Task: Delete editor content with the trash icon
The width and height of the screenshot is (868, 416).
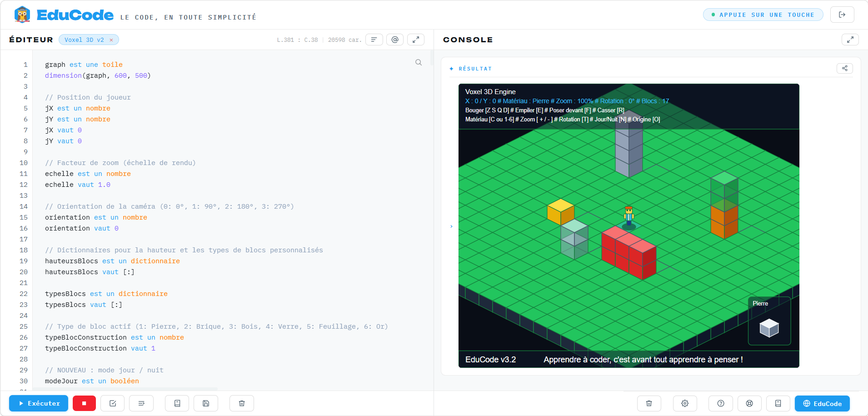Action: point(242,403)
